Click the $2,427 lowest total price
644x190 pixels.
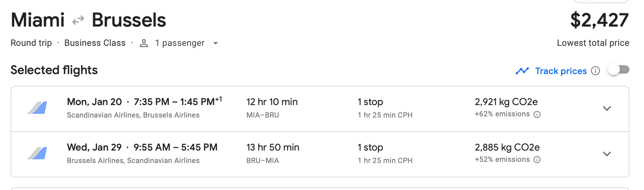[599, 20]
